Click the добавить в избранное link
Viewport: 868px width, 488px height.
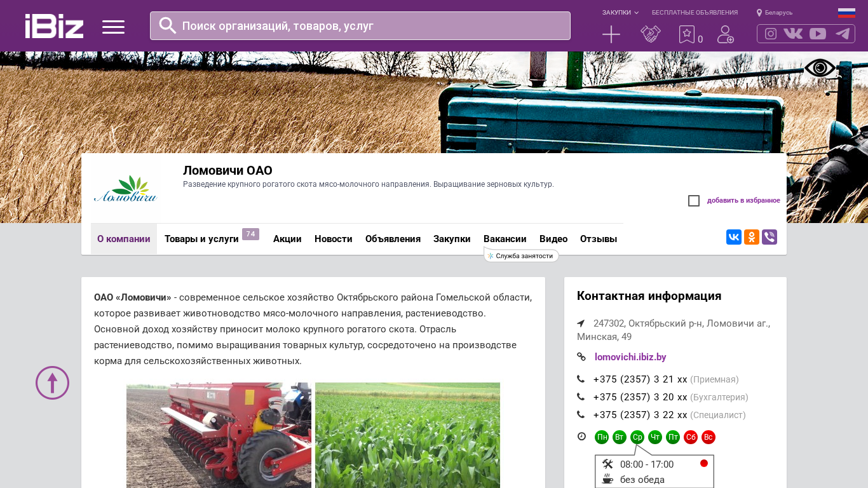[x=743, y=201]
